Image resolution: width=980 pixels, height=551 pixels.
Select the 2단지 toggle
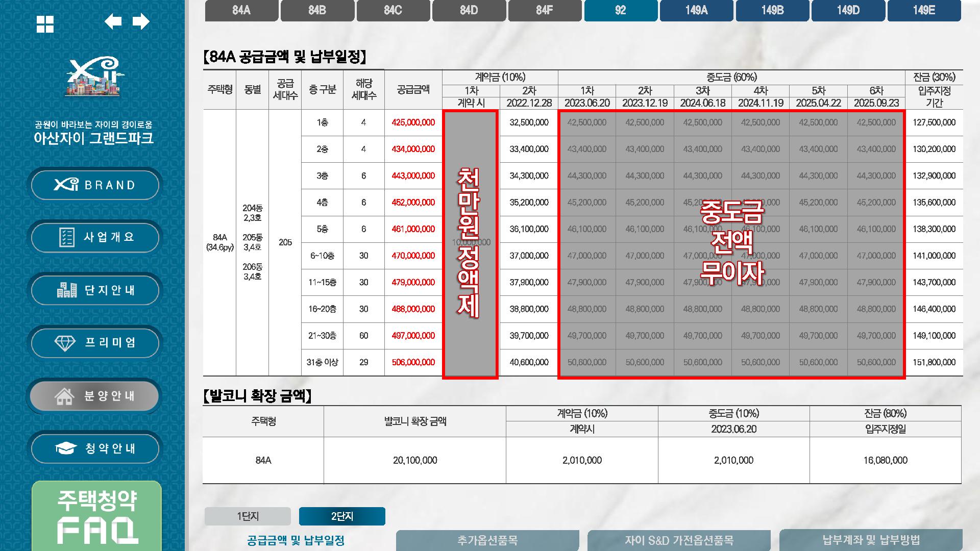[342, 516]
